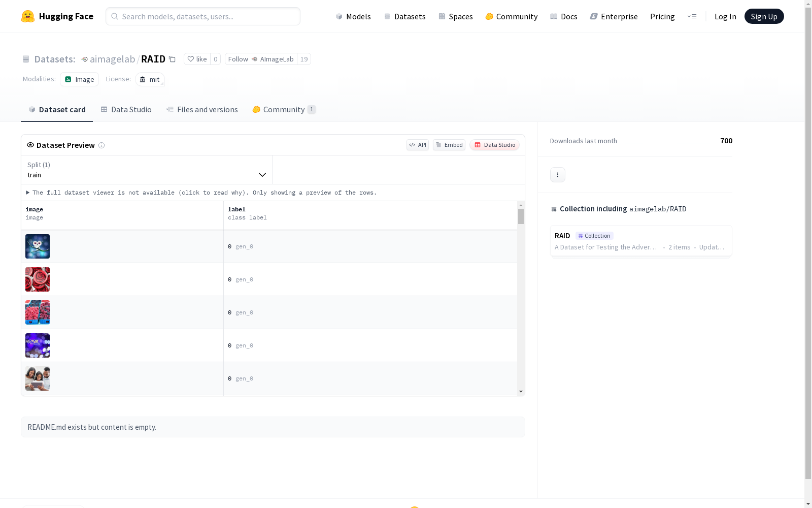Expand the full dataset viewer unavailable notice
The width and height of the screenshot is (812, 508).
[201, 193]
